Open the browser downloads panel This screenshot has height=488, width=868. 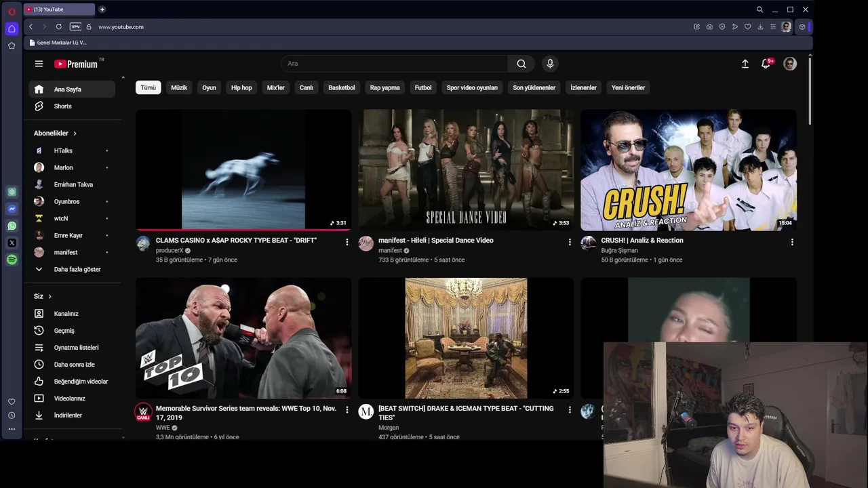pos(760,27)
